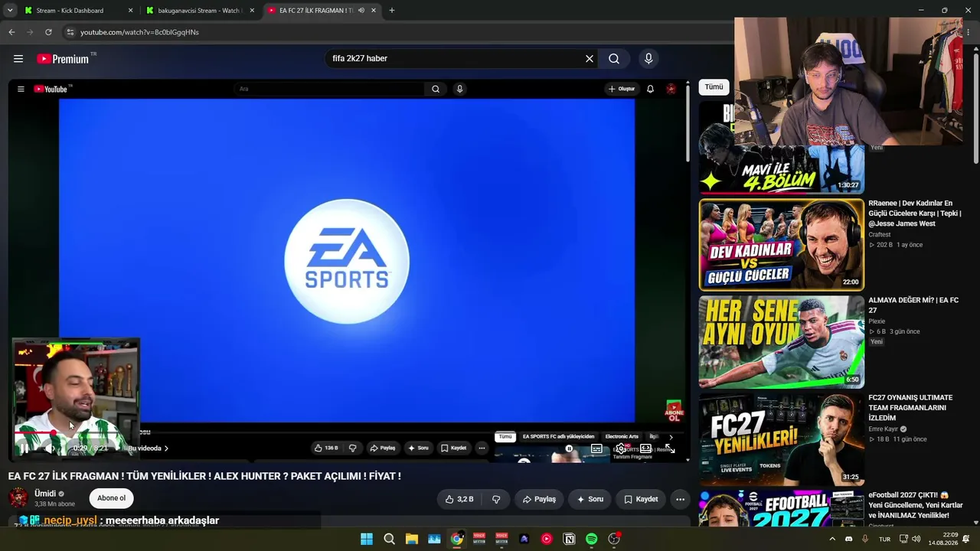This screenshot has width=980, height=551.
Task: Expand the "Bu videoda" chapter chevron
Action: (166, 448)
